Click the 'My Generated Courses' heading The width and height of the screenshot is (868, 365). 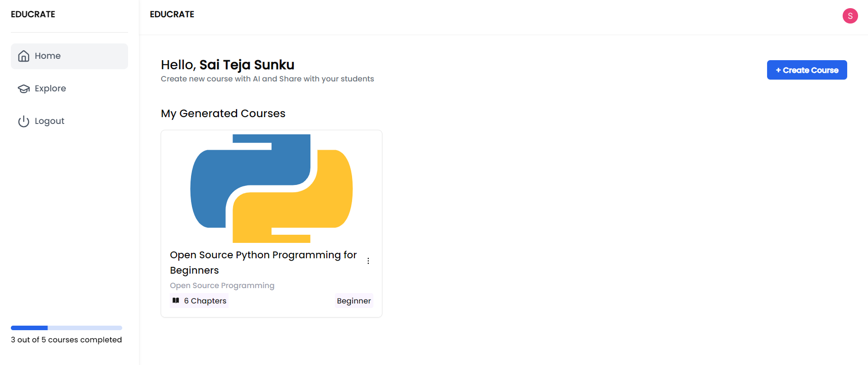tap(223, 114)
